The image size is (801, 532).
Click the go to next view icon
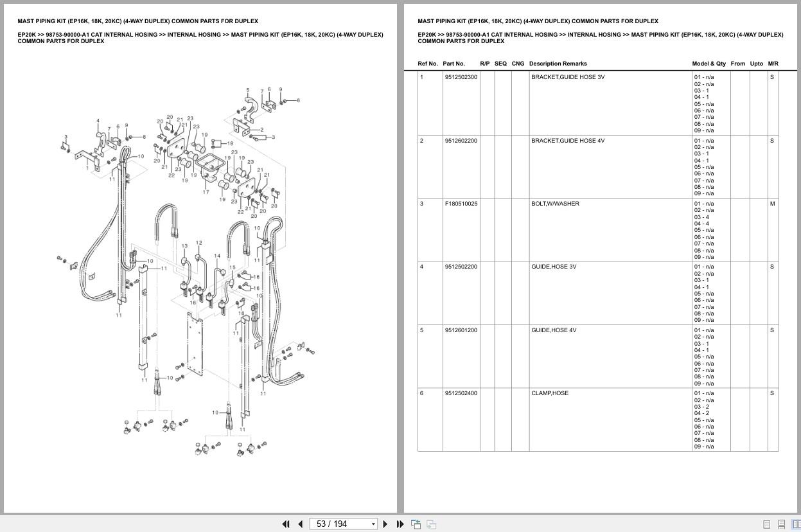(x=431, y=524)
